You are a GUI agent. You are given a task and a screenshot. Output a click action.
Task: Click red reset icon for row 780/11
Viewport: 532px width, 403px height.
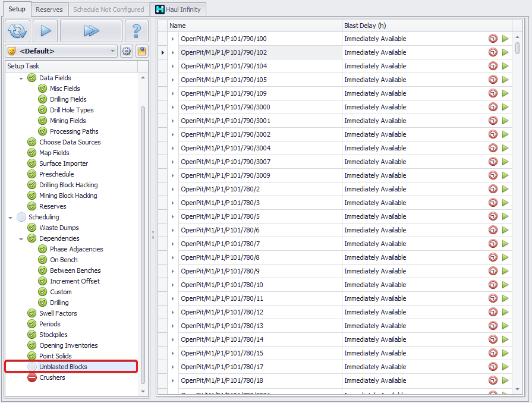(x=493, y=298)
